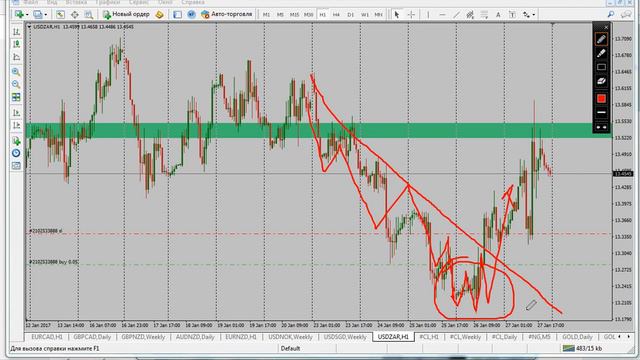
Task: Open the Data Window crosshair-target icon
Action: [x=75, y=14]
